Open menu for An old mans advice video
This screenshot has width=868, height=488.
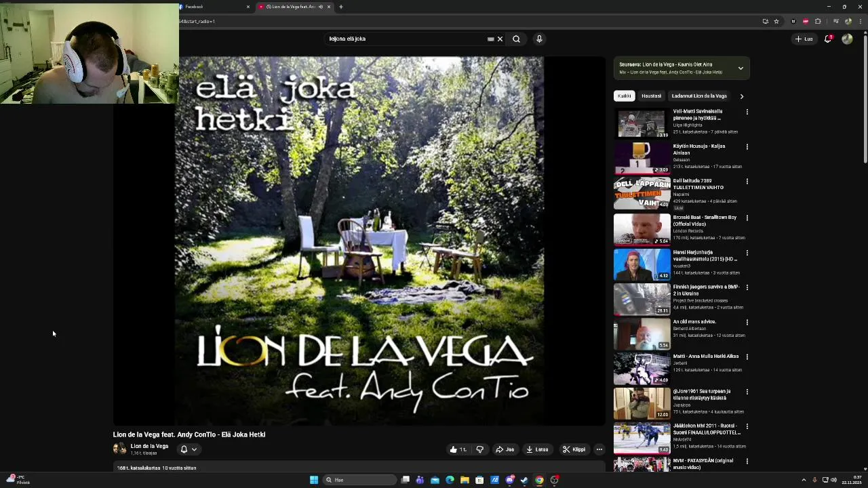[x=747, y=323]
